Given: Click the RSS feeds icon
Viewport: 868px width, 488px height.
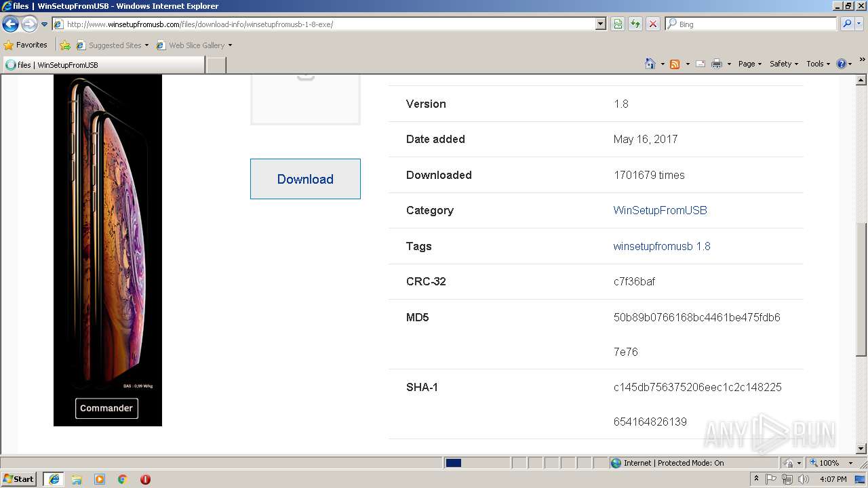Looking at the screenshot, I should 675,64.
